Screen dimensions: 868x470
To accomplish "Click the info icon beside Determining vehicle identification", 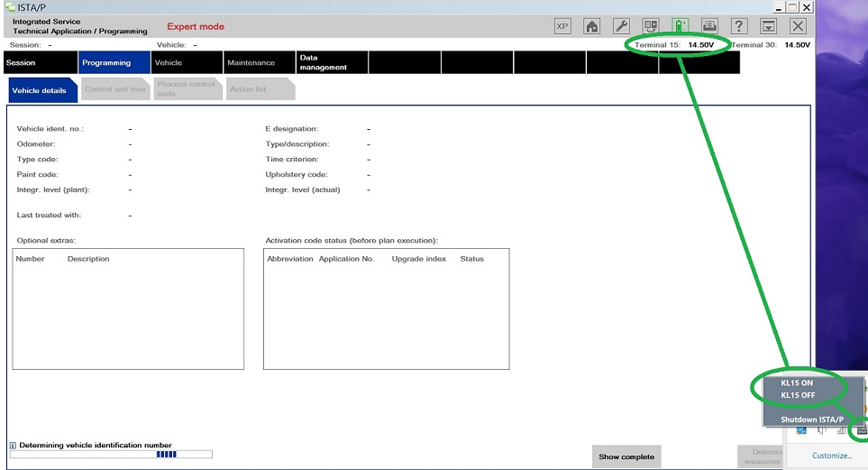I will [x=13, y=445].
